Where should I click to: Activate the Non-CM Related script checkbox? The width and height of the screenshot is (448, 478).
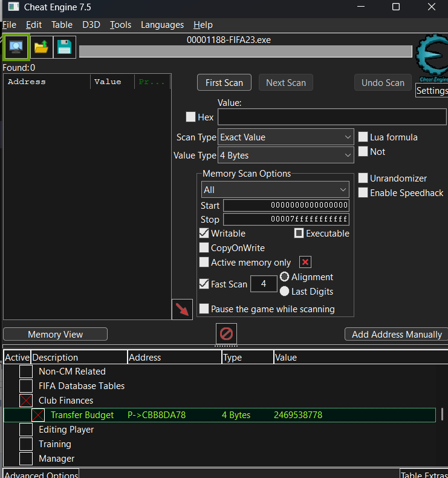pyautogui.click(x=26, y=372)
